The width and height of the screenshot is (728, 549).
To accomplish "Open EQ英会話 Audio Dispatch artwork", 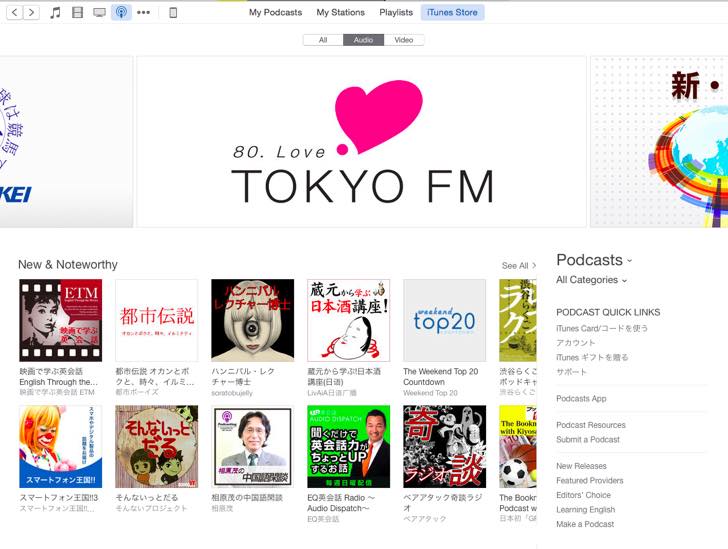I will [x=349, y=447].
